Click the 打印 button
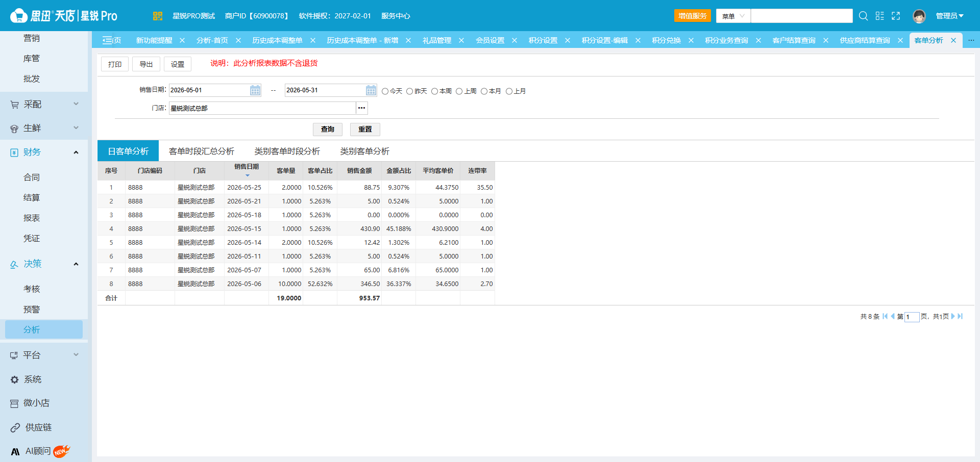980x462 pixels. (115, 64)
